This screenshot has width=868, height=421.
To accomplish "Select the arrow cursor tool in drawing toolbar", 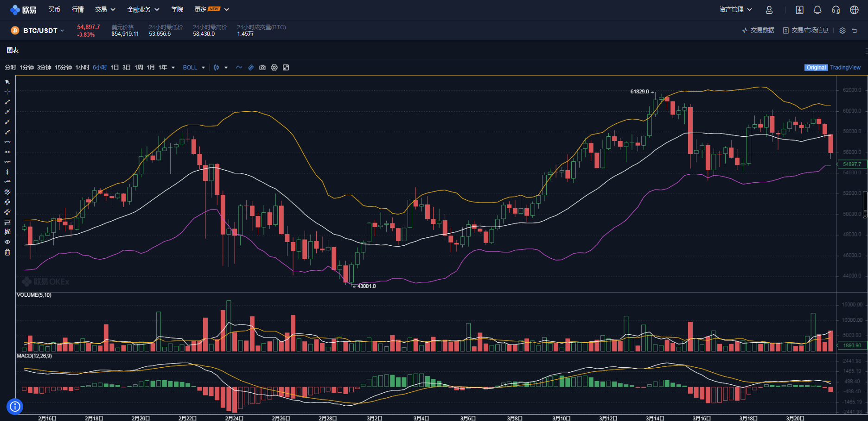I will pos(7,82).
